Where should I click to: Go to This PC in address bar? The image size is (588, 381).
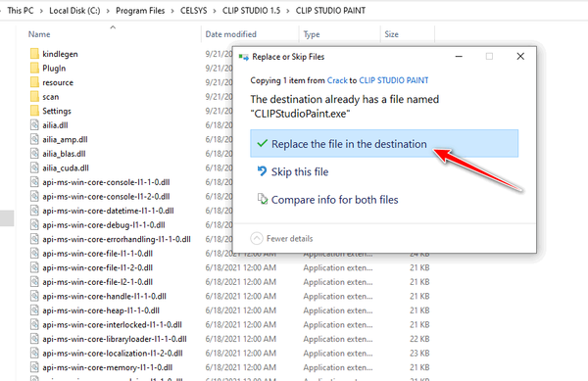coord(21,11)
